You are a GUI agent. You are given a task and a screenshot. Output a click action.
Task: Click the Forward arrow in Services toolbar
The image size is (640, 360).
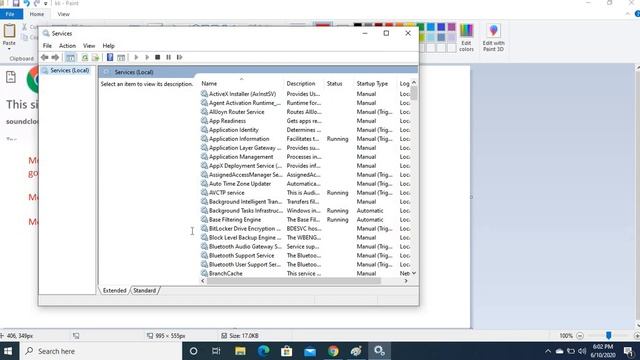(x=55, y=58)
